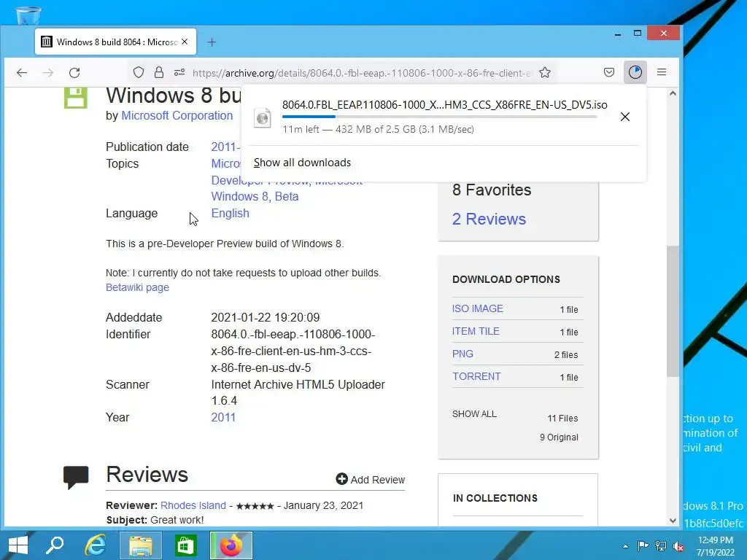This screenshot has height=560, width=747.
Task: Open the Windows Start button
Action: click(x=18, y=545)
